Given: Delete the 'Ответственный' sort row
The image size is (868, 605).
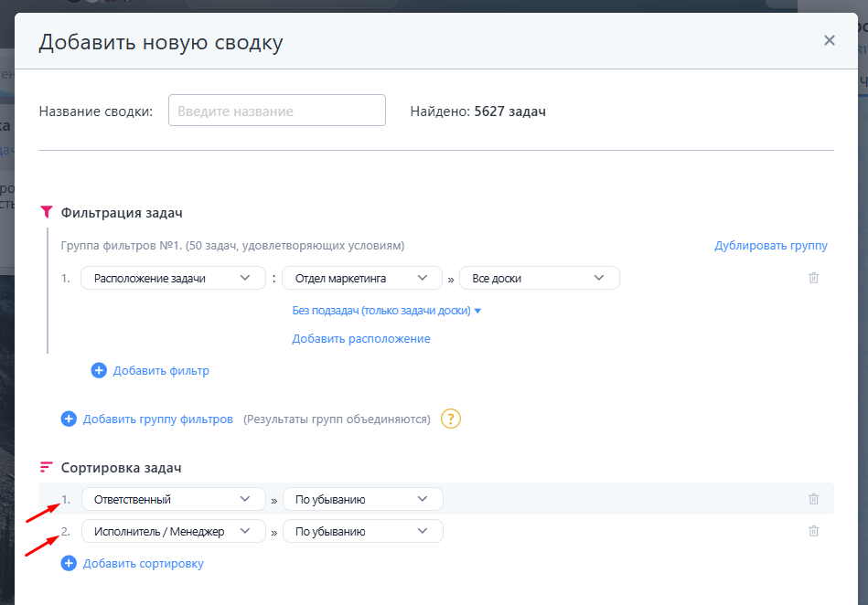Looking at the screenshot, I should (813, 499).
